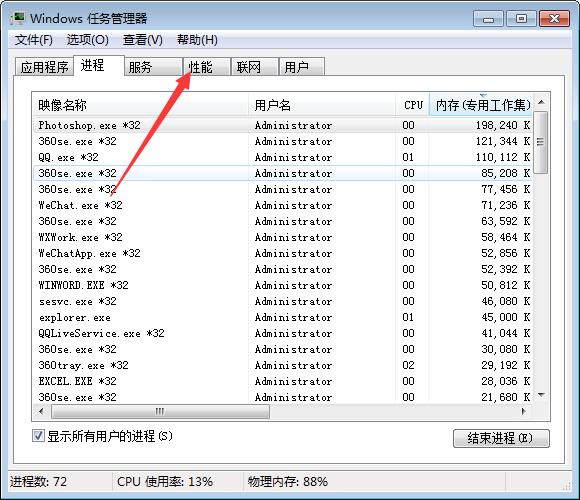Open the 查看(V) menu
This screenshot has height=500, width=580.
point(142,40)
